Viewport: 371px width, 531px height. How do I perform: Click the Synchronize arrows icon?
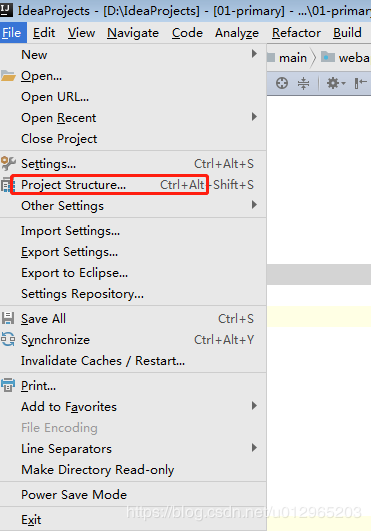pos(8,339)
